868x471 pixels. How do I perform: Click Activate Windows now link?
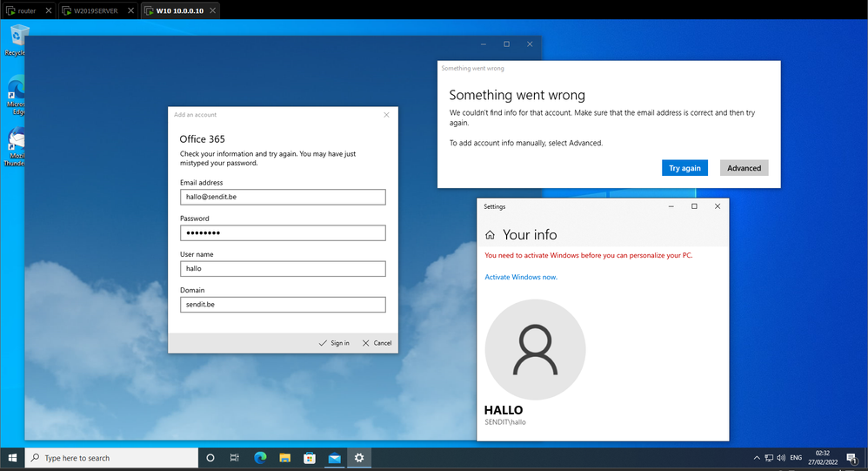(x=521, y=277)
